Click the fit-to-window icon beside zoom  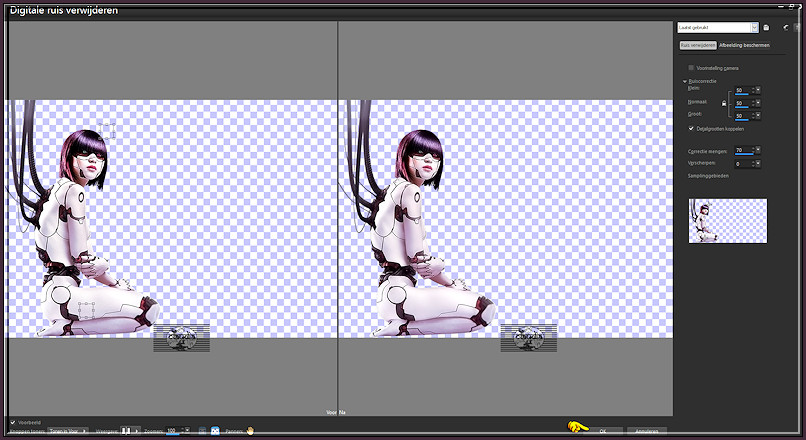[x=202, y=431]
